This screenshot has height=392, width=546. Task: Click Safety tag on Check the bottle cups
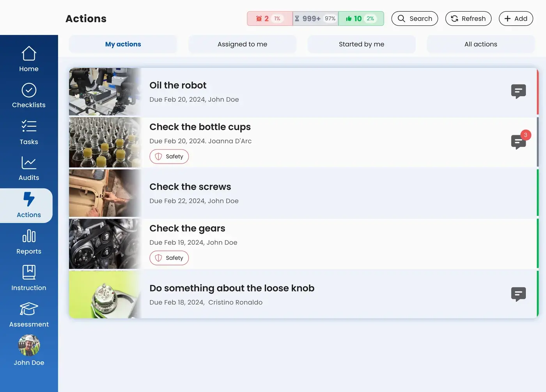[169, 157]
